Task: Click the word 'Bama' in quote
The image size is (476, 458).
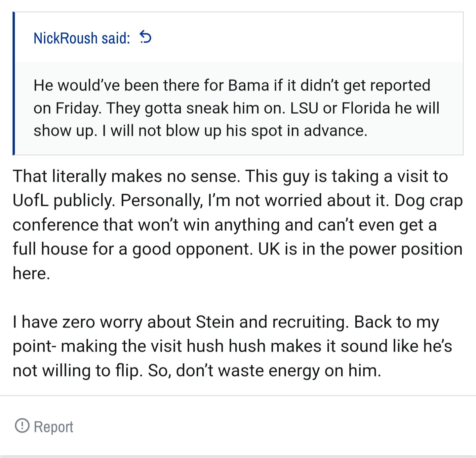Action: click(249, 85)
